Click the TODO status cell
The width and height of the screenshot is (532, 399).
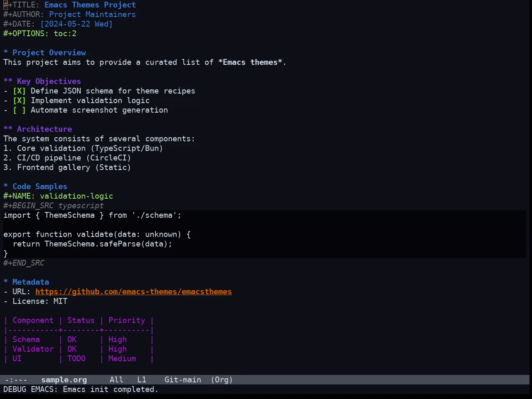[76, 359]
